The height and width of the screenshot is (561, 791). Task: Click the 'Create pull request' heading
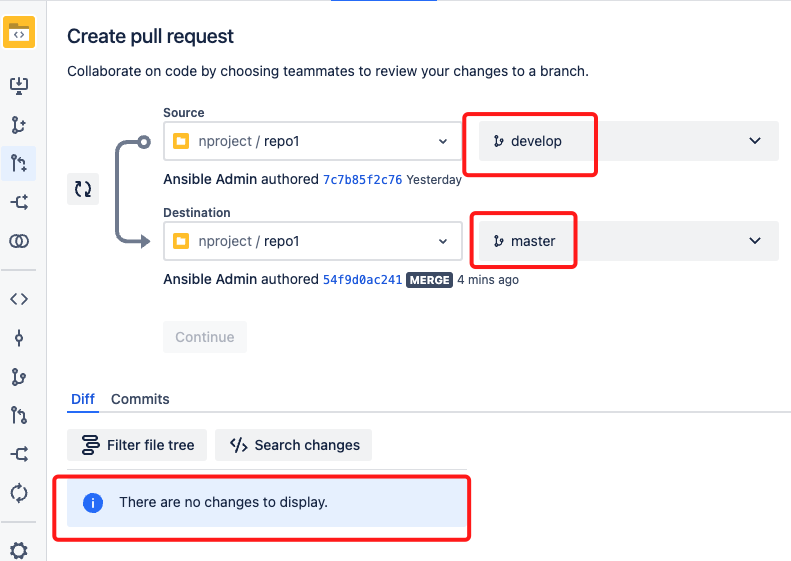[x=150, y=36]
